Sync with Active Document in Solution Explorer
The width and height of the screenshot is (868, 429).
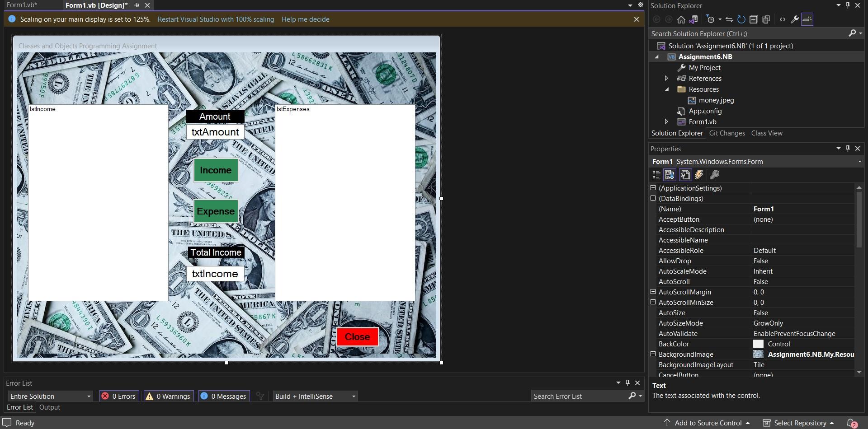729,19
